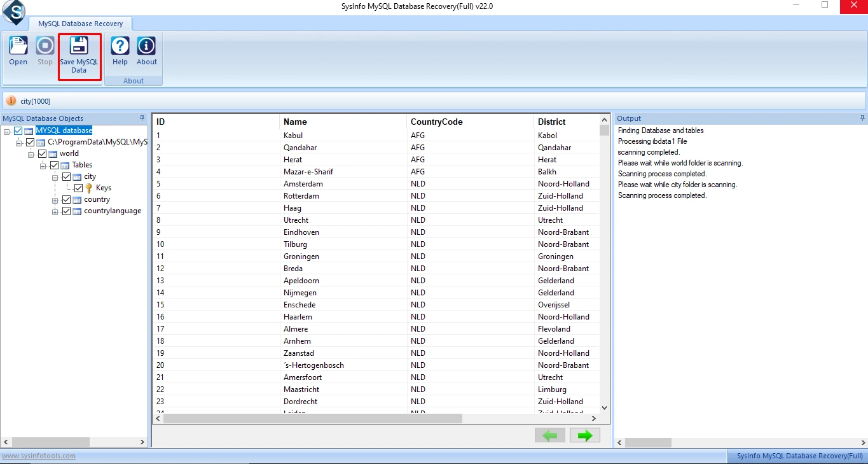Toggle the Keys checkbox under city

[x=78, y=188]
